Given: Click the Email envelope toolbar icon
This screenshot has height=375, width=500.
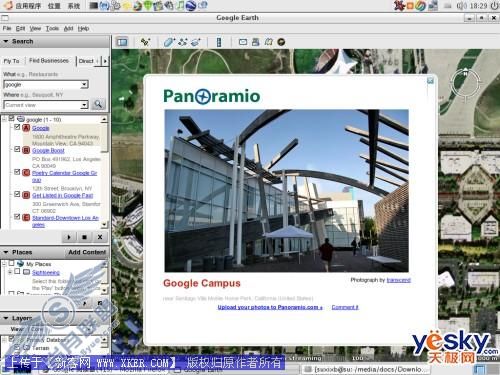Looking at the screenshot, I should [243, 42].
